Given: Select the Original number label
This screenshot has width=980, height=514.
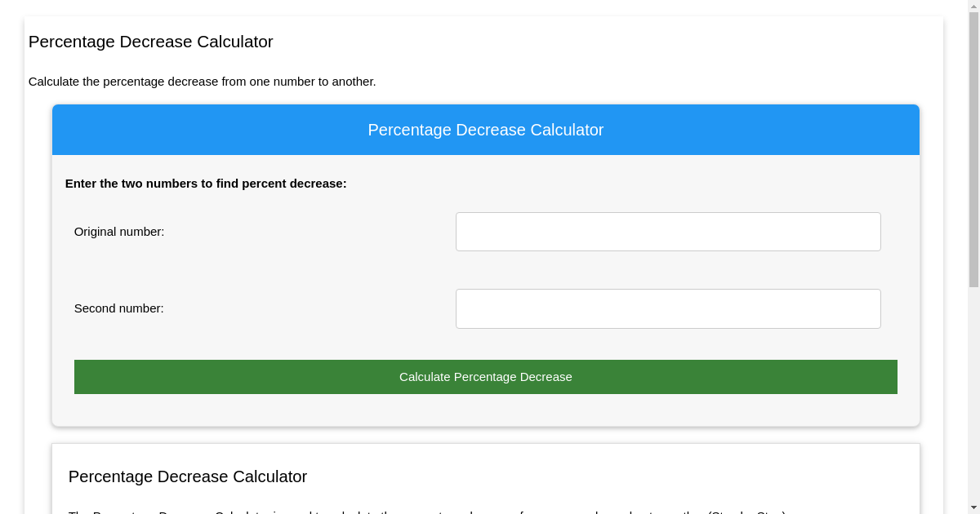Looking at the screenshot, I should pyautogui.click(x=118, y=232).
